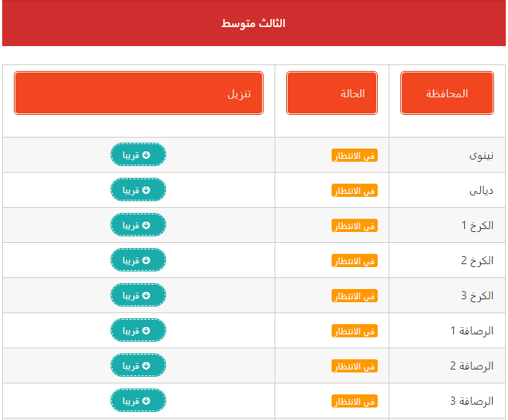
Task: Click the في الانتظار badge in الرصافة 1 row
Action: tap(354, 331)
